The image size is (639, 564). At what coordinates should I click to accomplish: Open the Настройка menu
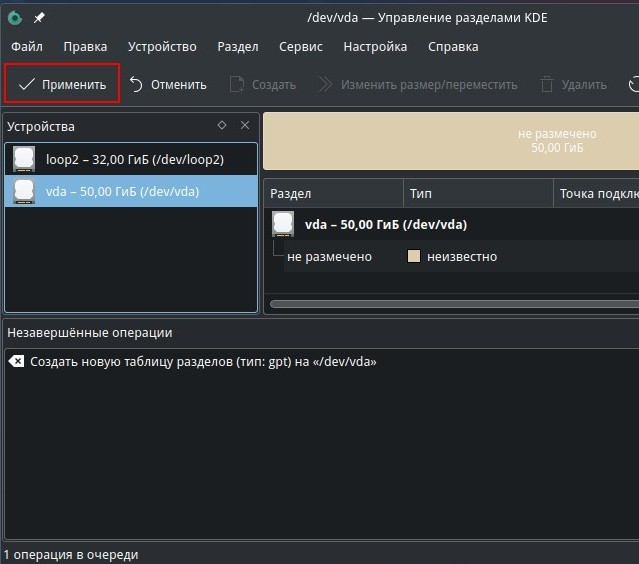(375, 47)
